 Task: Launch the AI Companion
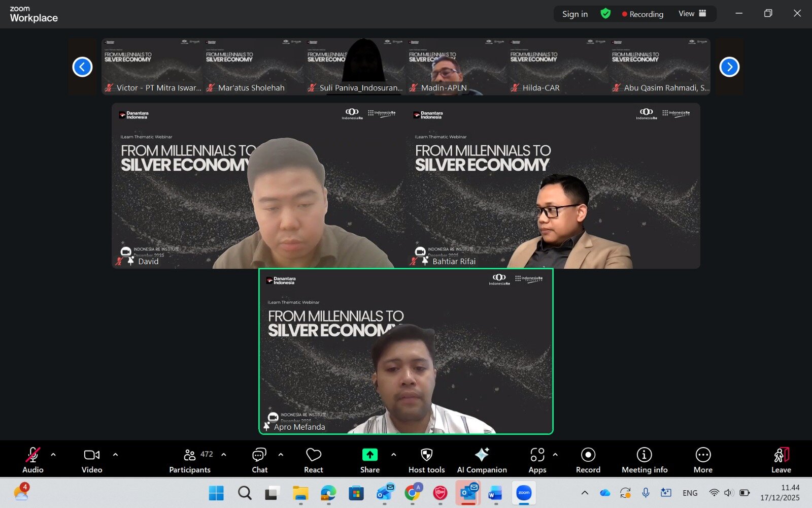[482, 460]
